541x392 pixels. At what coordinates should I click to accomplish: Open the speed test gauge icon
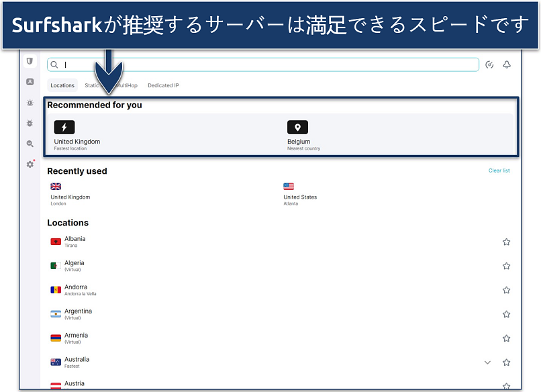point(489,64)
